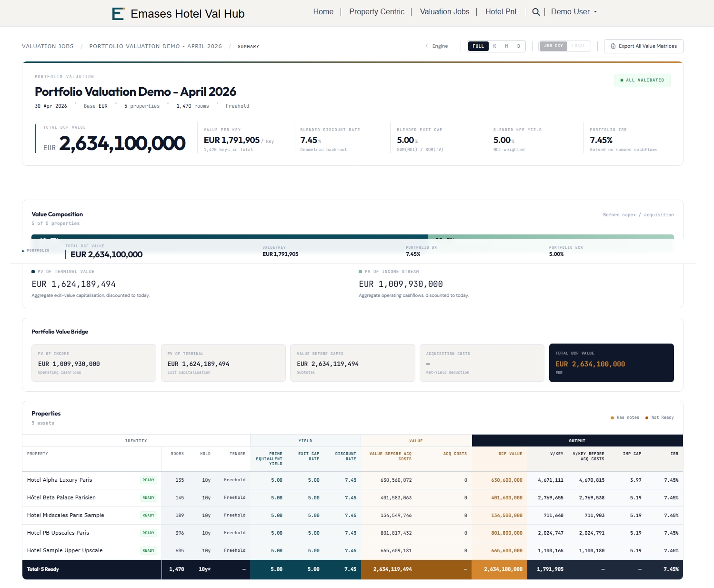Viewport: 714px width, 588px height.
Task: Click Export All Value Matrices button
Action: [644, 46]
